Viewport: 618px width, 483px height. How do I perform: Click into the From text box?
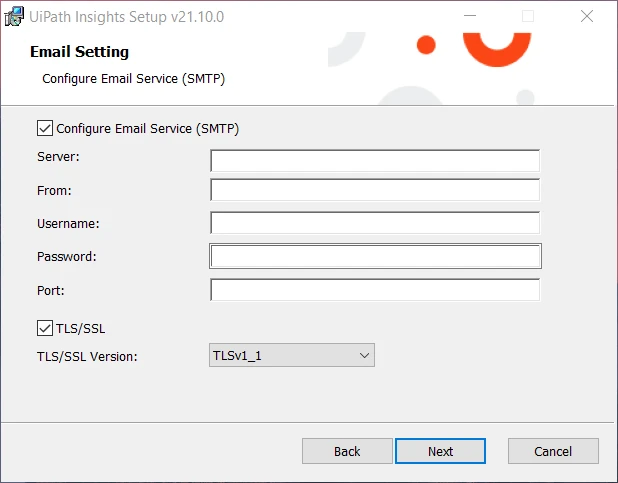(375, 190)
